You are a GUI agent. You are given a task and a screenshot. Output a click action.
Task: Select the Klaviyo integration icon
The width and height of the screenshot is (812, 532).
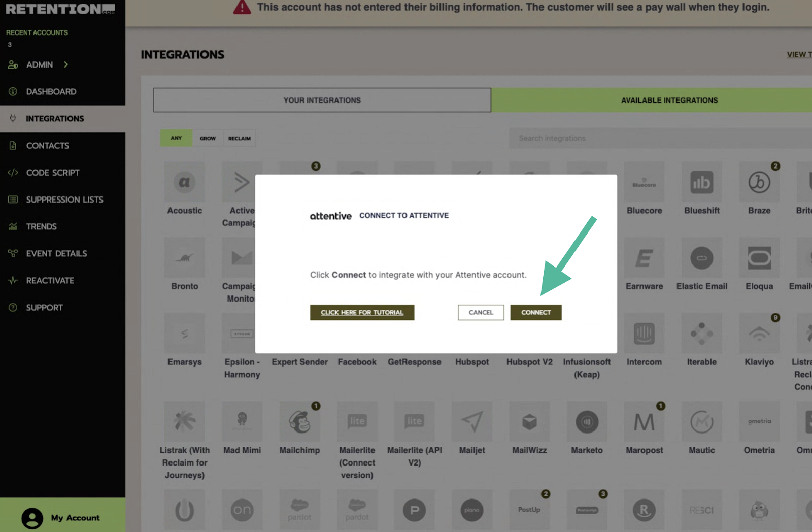[x=759, y=333]
